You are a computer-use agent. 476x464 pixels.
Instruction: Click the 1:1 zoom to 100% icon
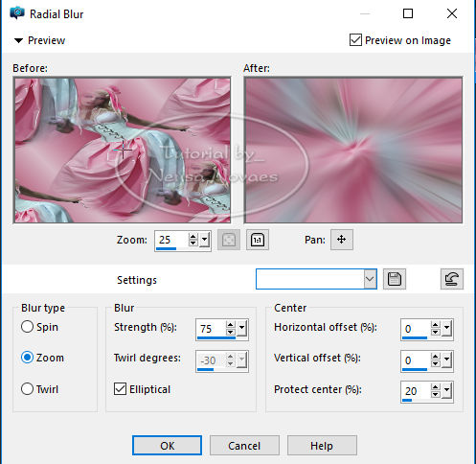[258, 240]
